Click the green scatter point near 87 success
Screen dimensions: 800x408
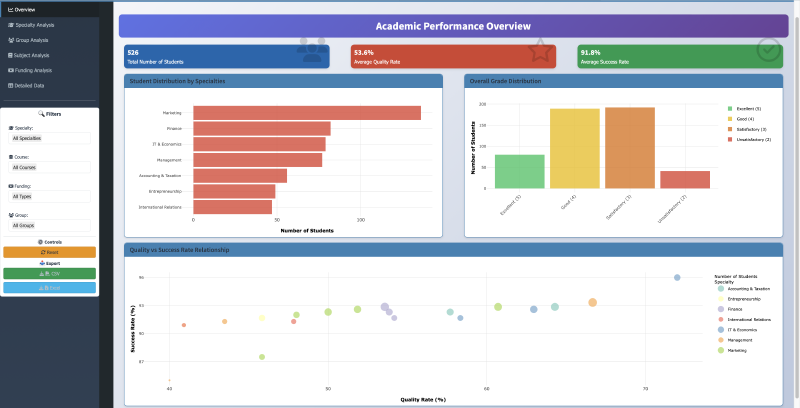(262, 357)
